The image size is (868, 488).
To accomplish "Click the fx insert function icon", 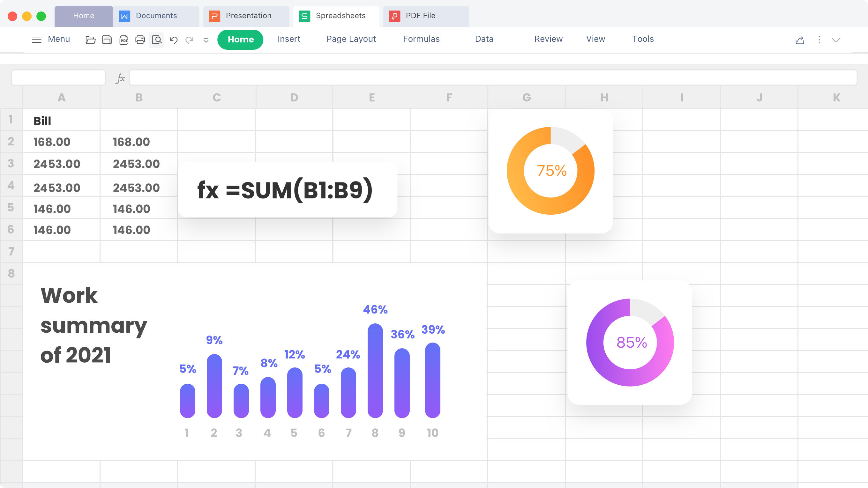I will [120, 78].
